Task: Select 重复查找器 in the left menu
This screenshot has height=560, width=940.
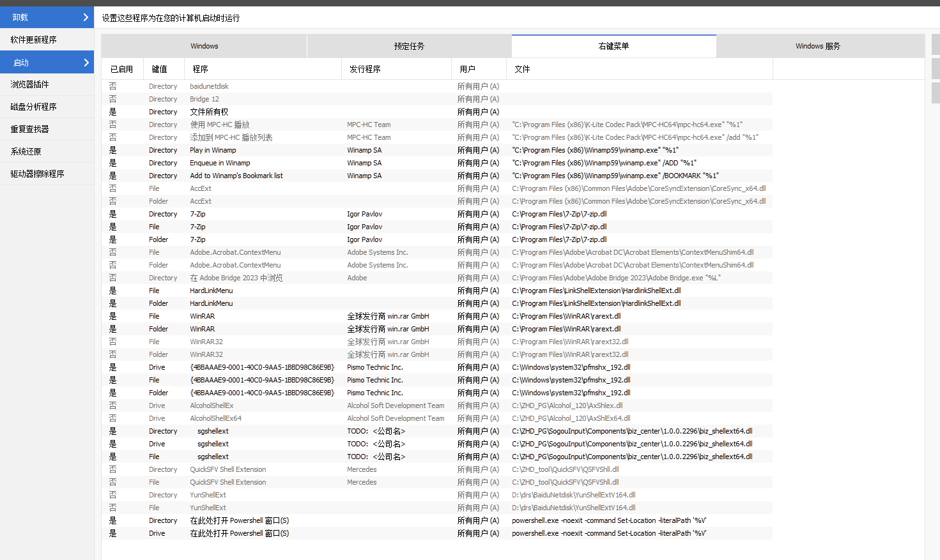Action: pos(30,129)
